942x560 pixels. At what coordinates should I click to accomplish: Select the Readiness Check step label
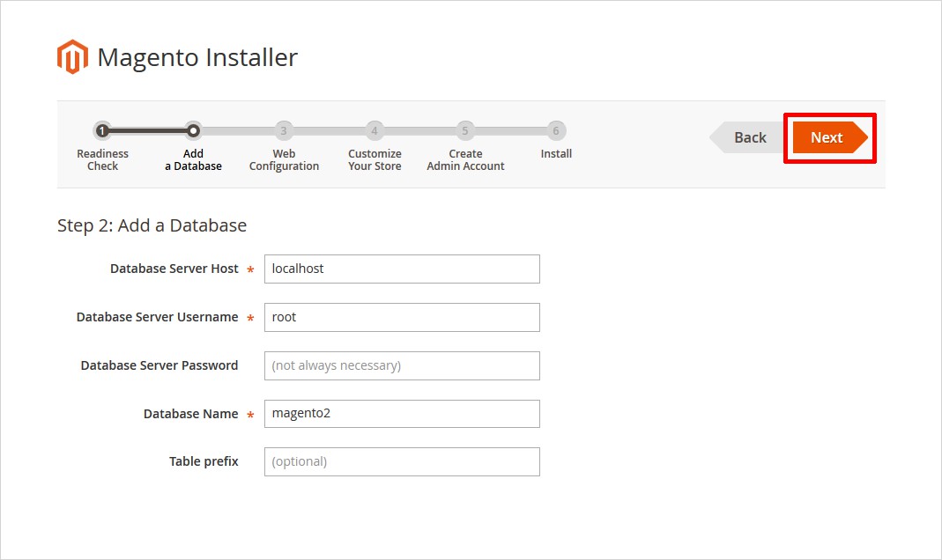pos(102,160)
